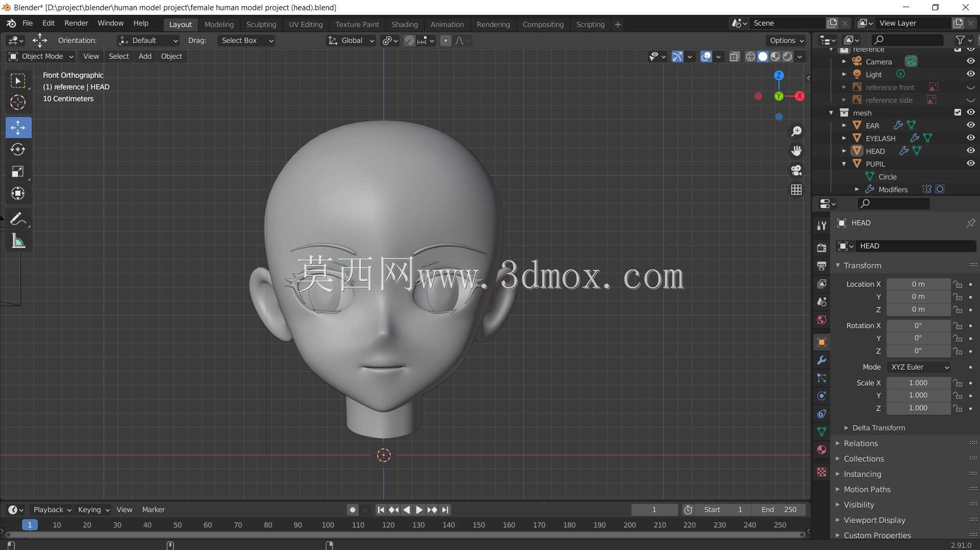Open the Orientation Default dropdown
The width and height of the screenshot is (980, 550).
(x=148, y=40)
